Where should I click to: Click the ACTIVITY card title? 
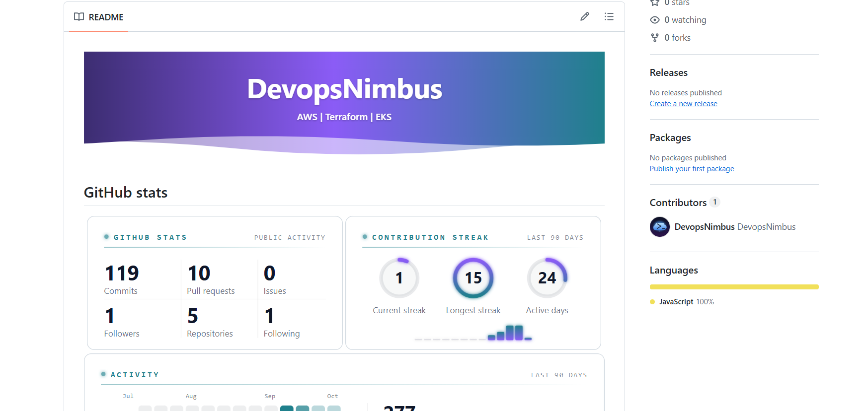(x=135, y=375)
